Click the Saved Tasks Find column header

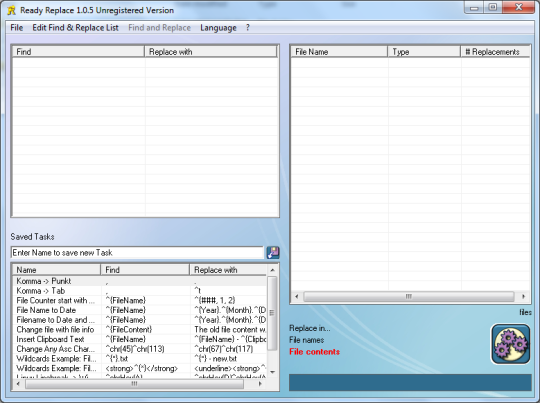coord(145,270)
